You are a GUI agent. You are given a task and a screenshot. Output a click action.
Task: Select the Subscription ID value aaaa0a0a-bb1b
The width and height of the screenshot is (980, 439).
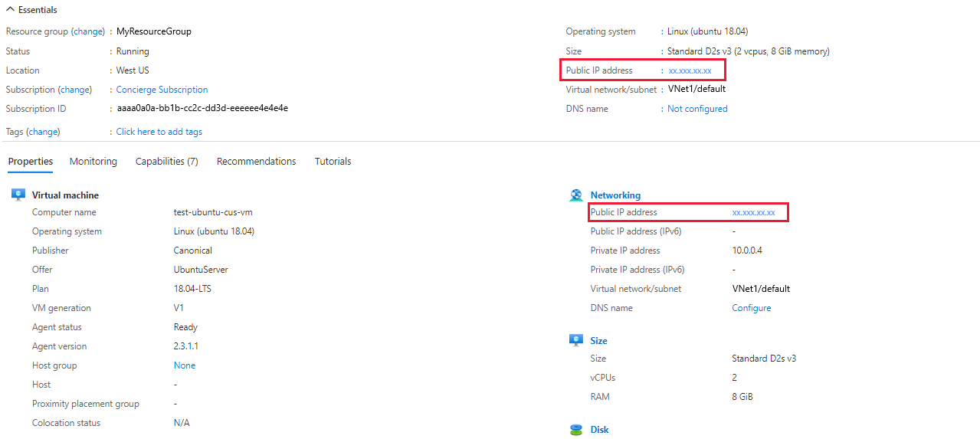[x=202, y=109]
